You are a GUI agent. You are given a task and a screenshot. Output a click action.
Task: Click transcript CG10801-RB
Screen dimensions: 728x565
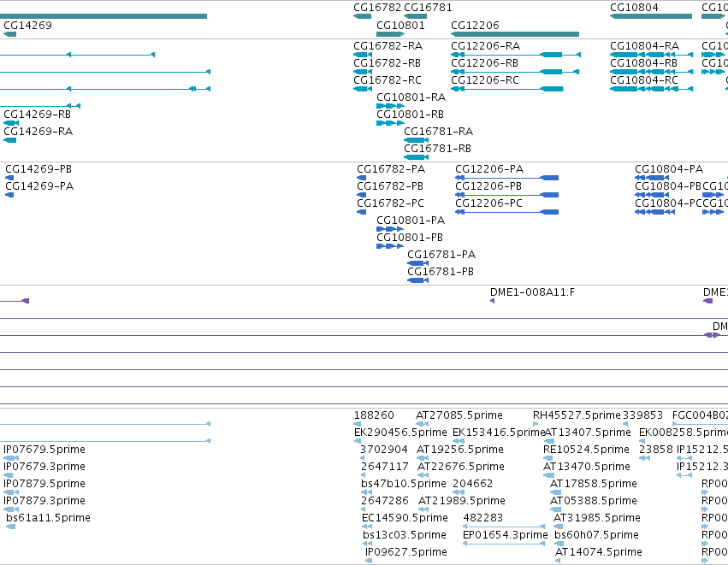[410, 115]
